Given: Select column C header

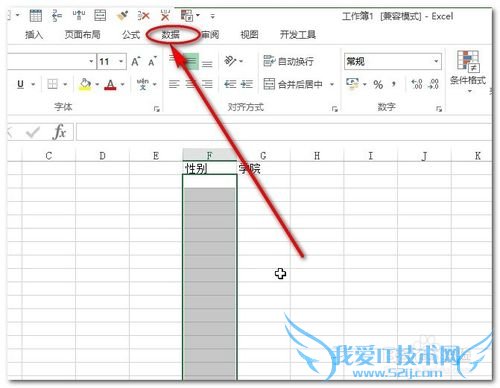Looking at the screenshot, I should coord(49,155).
